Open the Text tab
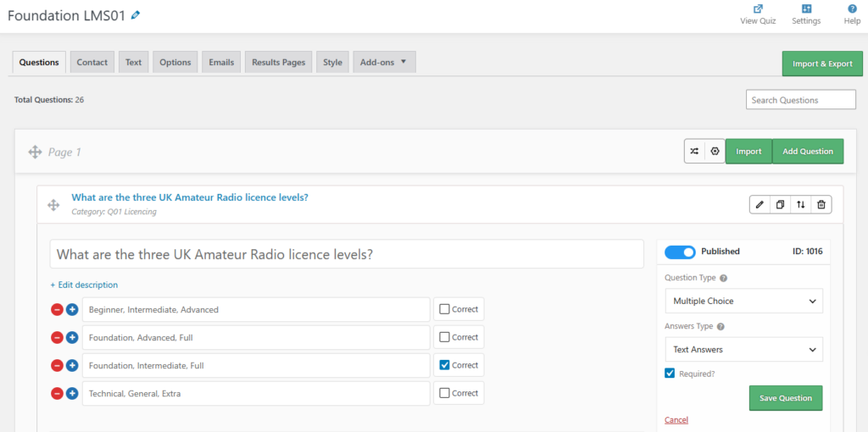This screenshot has width=868, height=432. click(x=133, y=63)
